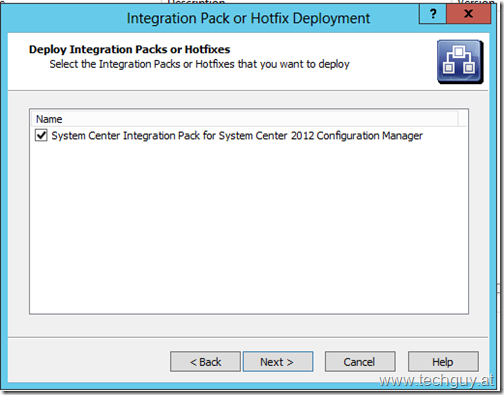Screen dimensions: 504x395
Task: Click the Name column header
Action: coord(245,119)
